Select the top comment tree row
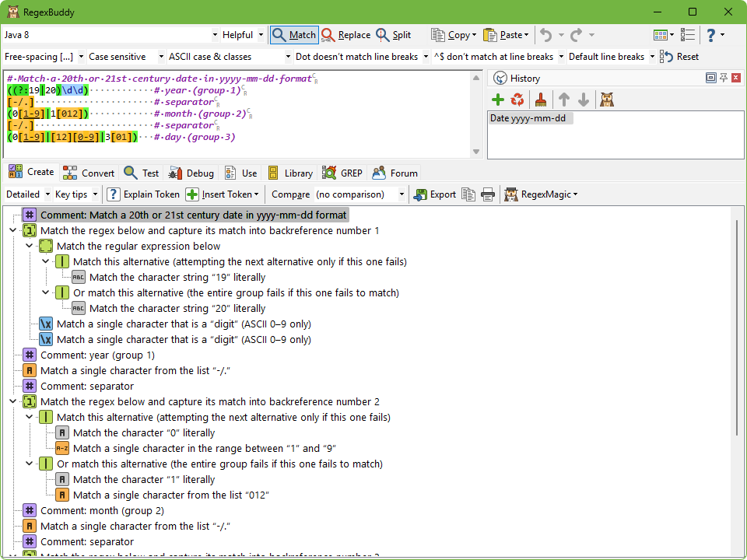The image size is (747, 560). click(x=186, y=215)
